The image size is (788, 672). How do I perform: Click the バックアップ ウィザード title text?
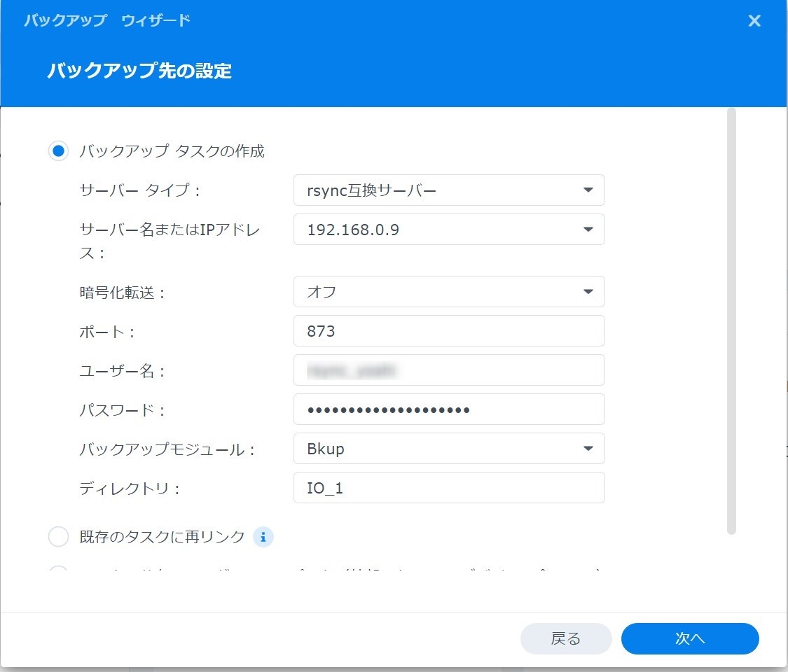click(x=107, y=20)
